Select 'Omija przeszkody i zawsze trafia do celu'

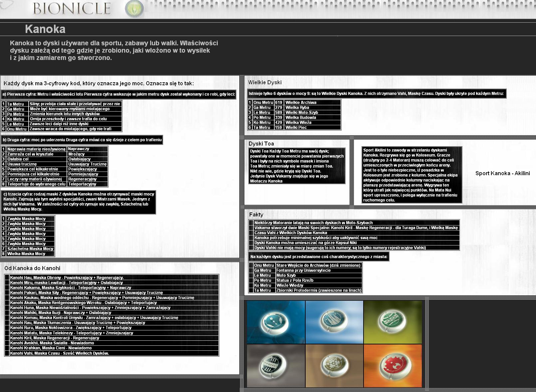(75, 119)
